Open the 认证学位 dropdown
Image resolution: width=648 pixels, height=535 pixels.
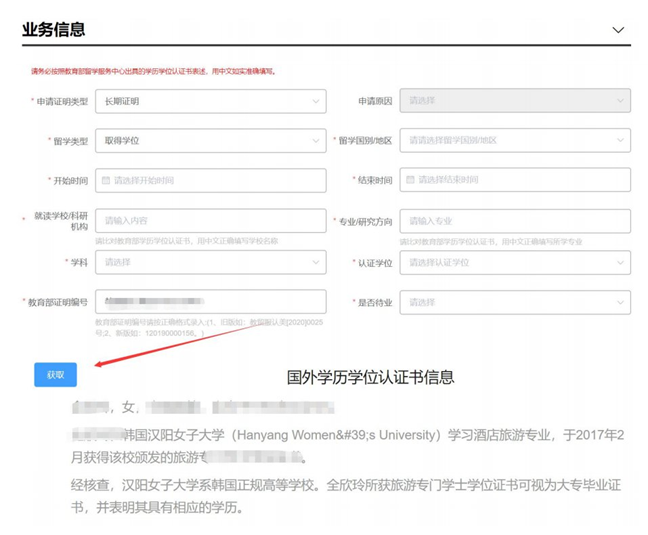(515, 262)
